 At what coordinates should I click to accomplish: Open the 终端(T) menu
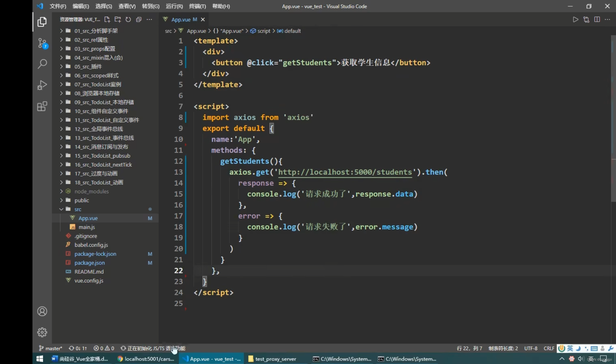click(x=197, y=6)
